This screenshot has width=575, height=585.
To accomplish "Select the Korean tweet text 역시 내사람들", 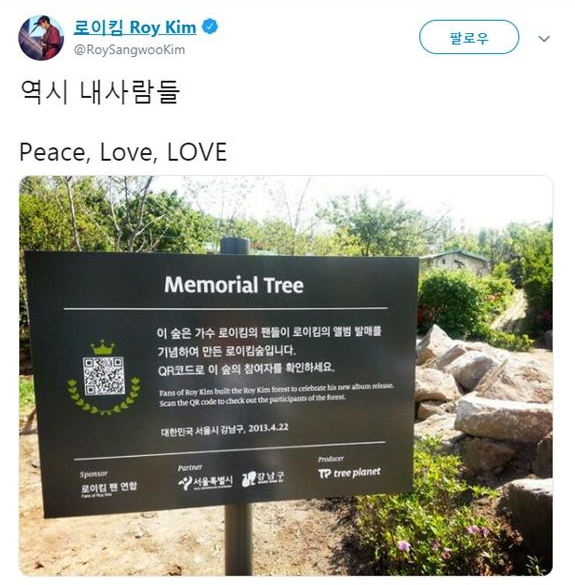I will pos(100,92).
